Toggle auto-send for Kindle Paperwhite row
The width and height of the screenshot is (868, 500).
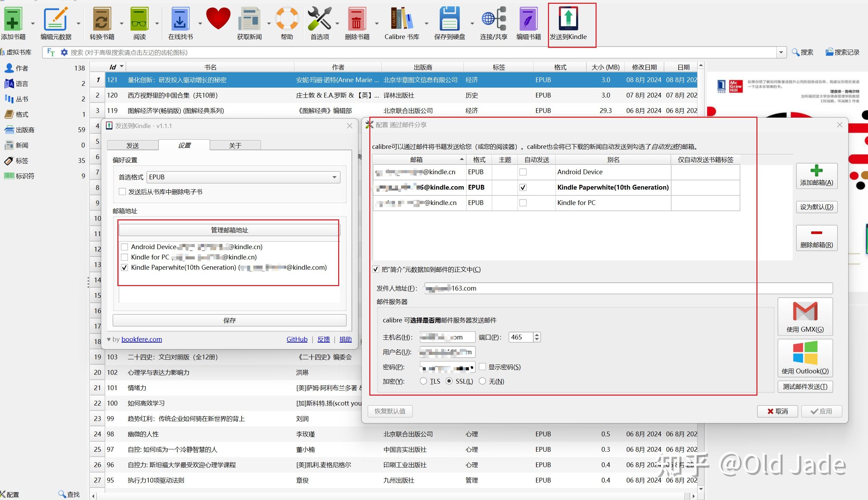(523, 188)
